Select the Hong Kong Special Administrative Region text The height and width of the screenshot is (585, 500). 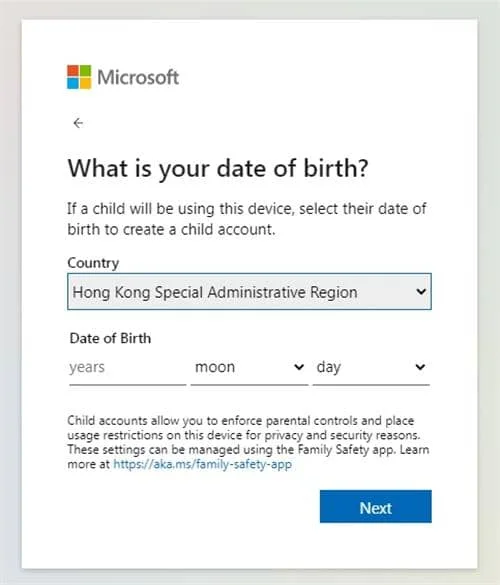(215, 292)
